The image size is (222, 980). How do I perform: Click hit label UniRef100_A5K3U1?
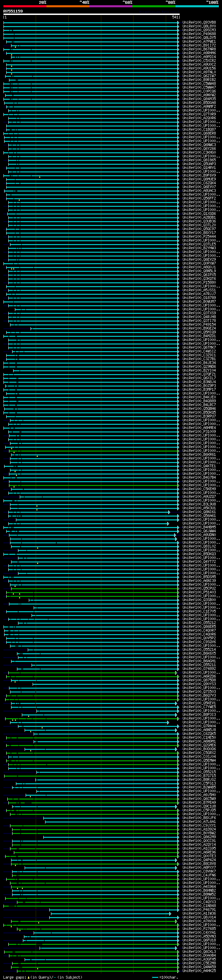point(199,508)
